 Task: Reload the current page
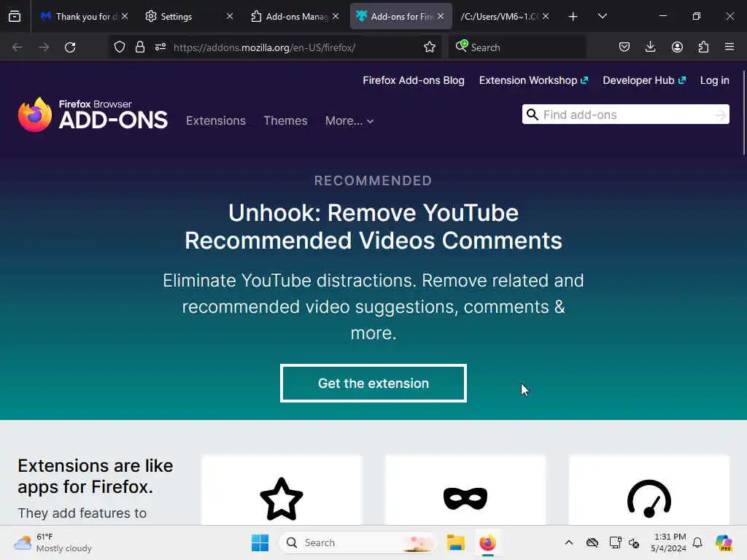tap(70, 47)
